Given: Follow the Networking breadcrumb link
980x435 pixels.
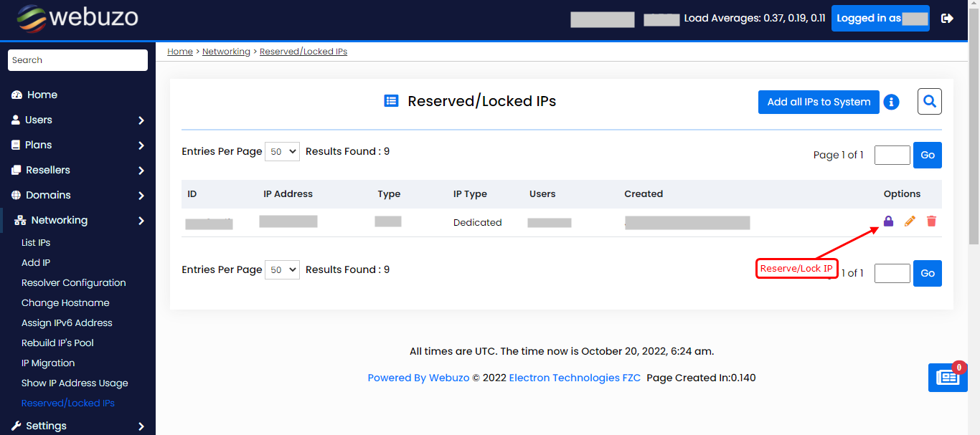Looking at the screenshot, I should pos(226,52).
